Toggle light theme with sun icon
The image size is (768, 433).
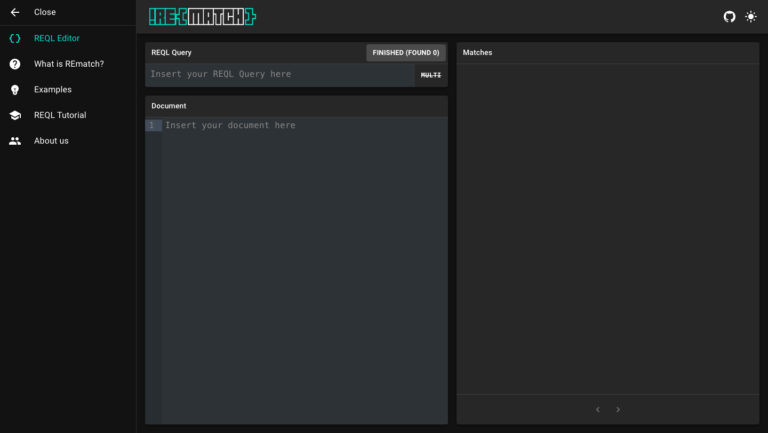coord(751,17)
